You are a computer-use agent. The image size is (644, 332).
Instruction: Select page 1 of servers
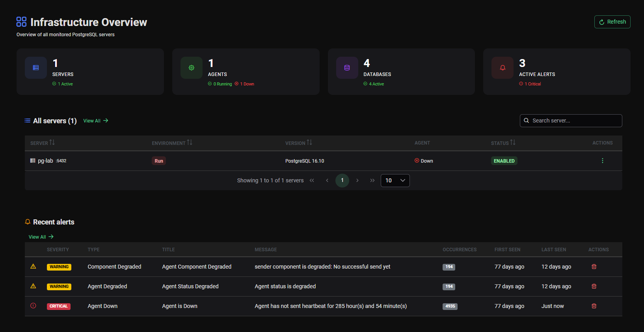342,180
